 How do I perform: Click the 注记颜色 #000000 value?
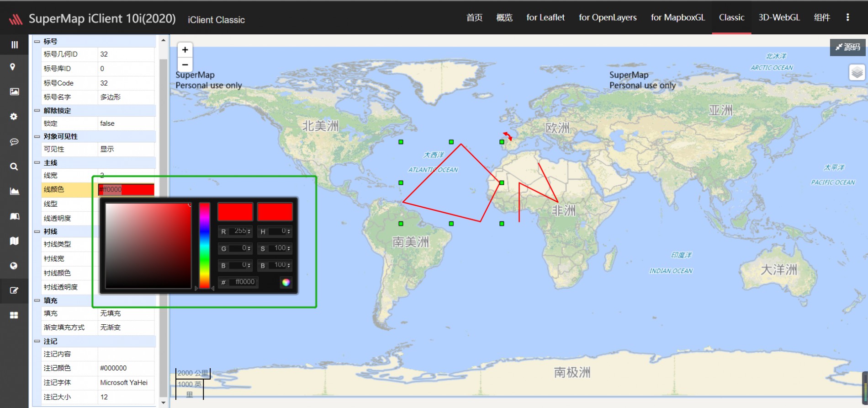click(x=126, y=368)
